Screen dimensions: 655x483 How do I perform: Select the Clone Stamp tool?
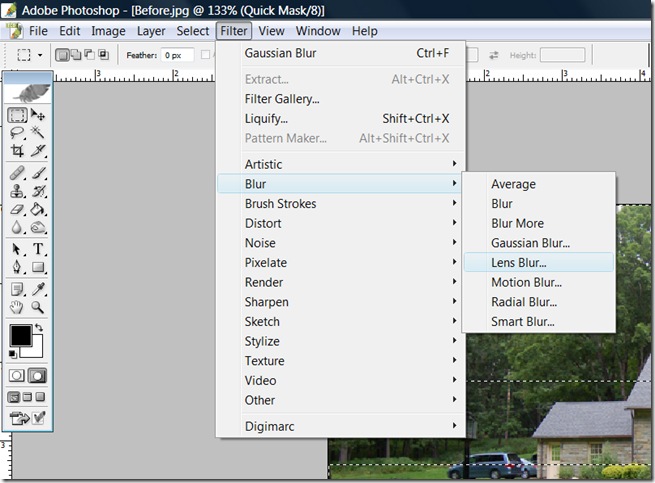17,191
